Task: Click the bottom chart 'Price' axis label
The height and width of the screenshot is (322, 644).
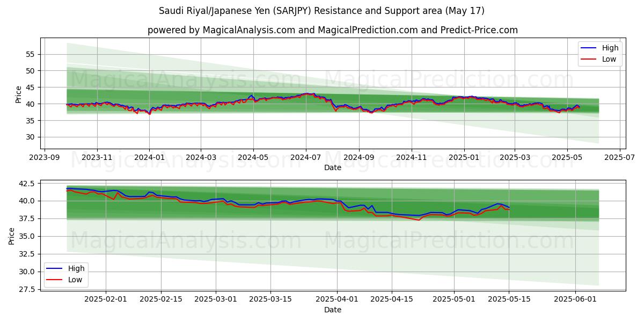Action: 12,236
